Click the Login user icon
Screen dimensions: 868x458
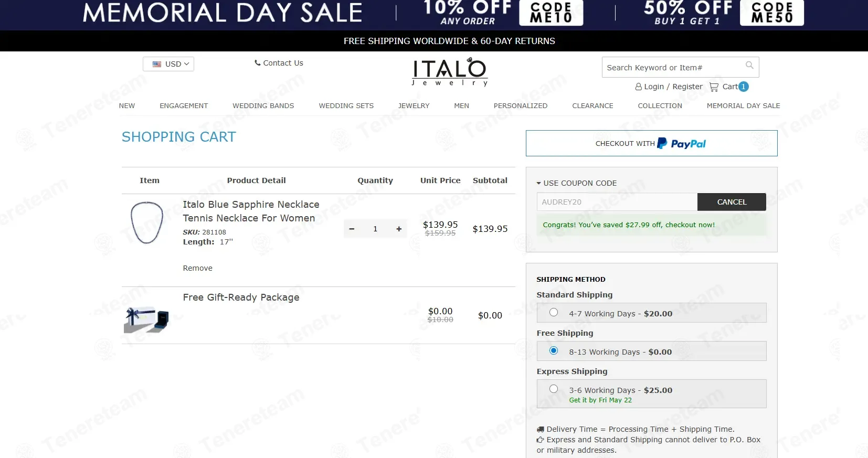pos(639,87)
